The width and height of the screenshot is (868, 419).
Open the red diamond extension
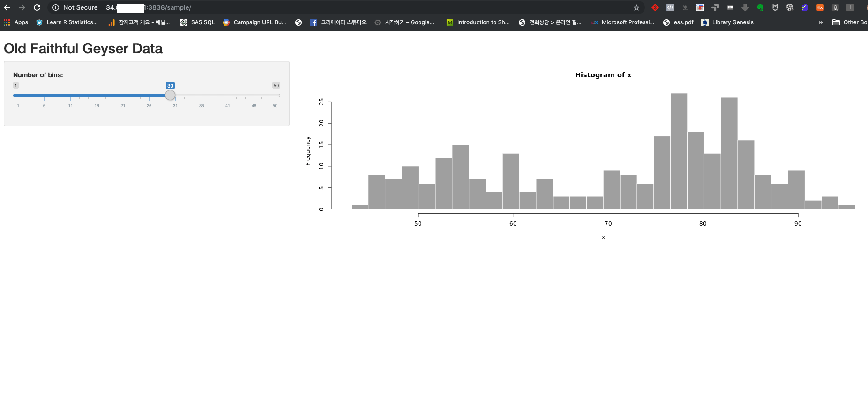[655, 7]
